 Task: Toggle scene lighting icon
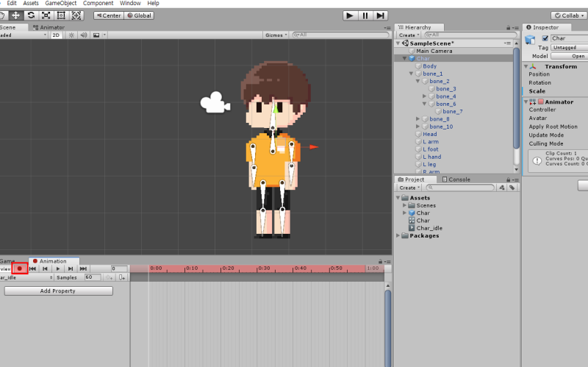[x=71, y=35]
